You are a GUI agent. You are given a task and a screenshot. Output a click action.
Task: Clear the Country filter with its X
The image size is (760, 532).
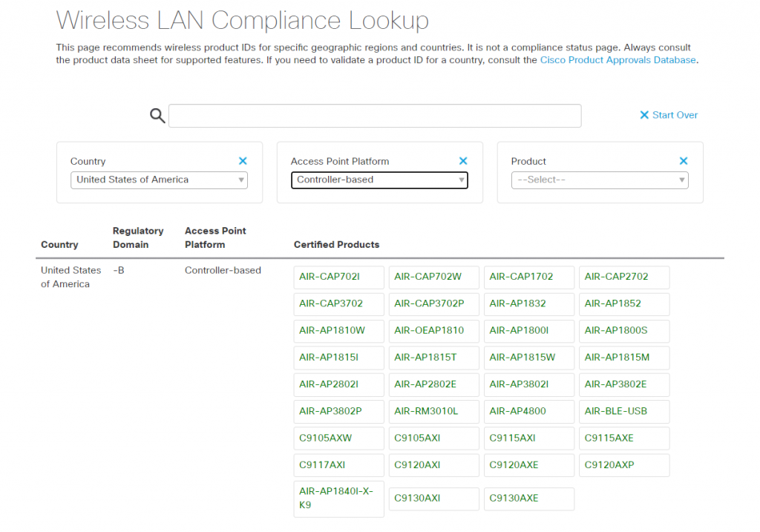[x=243, y=161]
